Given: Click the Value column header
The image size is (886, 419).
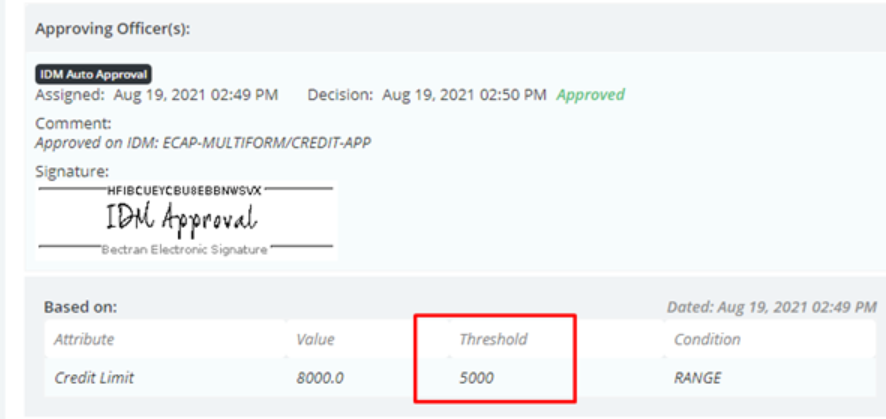Looking at the screenshot, I should 315,339.
